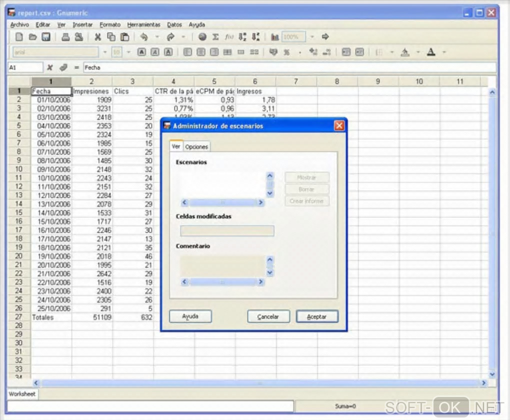
Task: Align cell text right
Action: (x=214, y=52)
